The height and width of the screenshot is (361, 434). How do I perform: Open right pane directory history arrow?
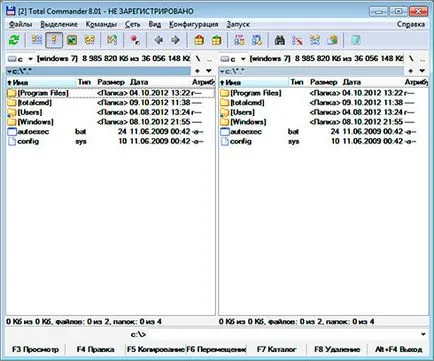pos(422,71)
